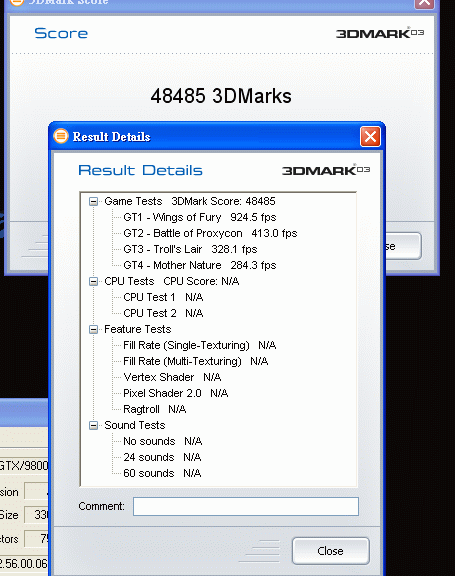The width and height of the screenshot is (455, 576).
Task: Click the 48485 3DMarks score text
Action: 221,96
